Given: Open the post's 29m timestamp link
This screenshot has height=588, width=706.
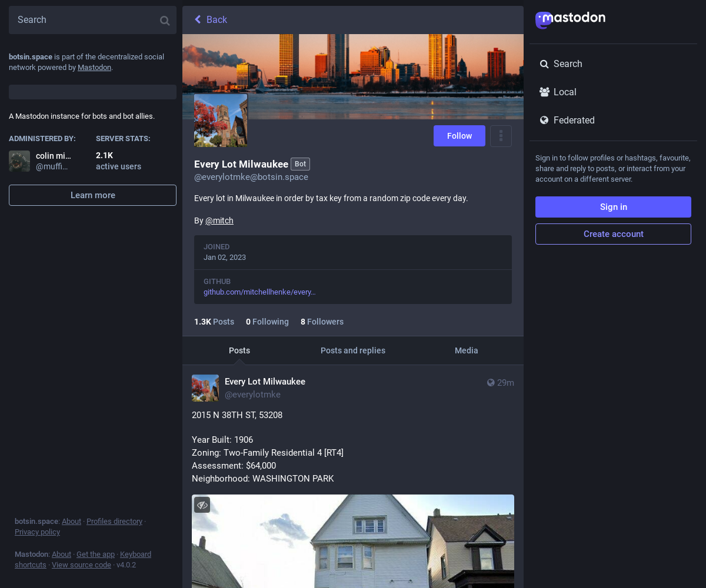Looking at the screenshot, I should [x=505, y=383].
